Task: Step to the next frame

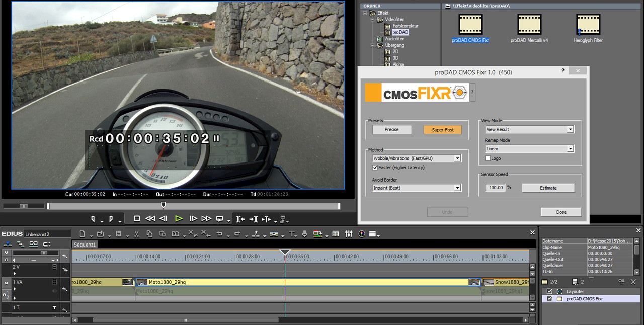Action: 193,219
